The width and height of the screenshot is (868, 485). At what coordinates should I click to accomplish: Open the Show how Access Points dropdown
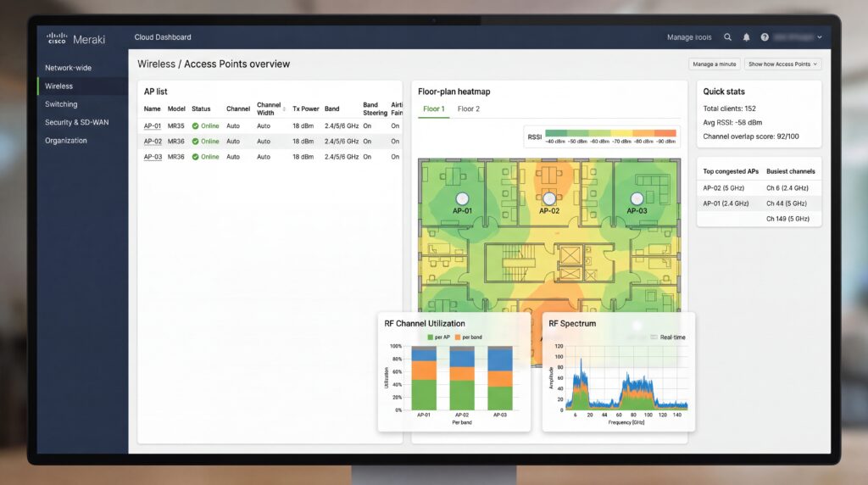click(x=782, y=64)
